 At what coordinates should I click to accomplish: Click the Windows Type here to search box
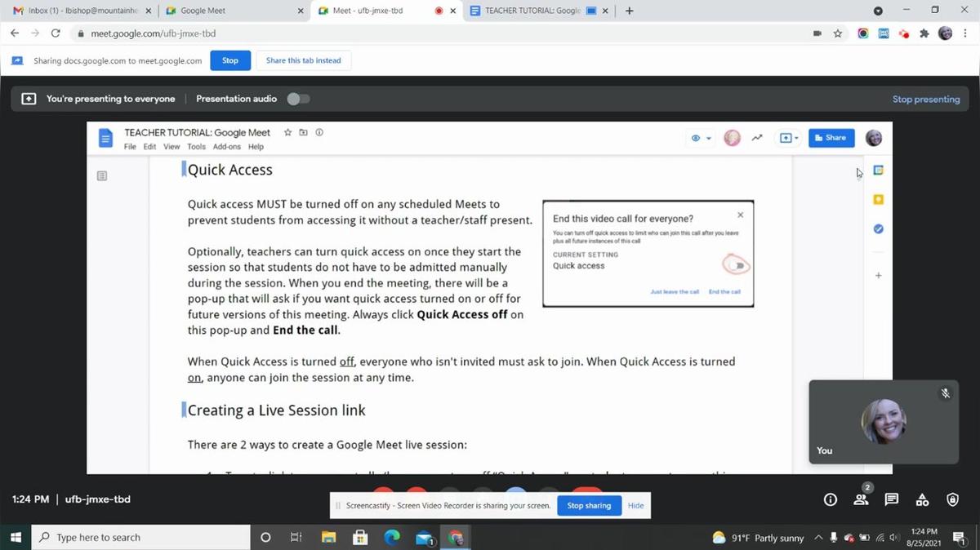tap(140, 537)
